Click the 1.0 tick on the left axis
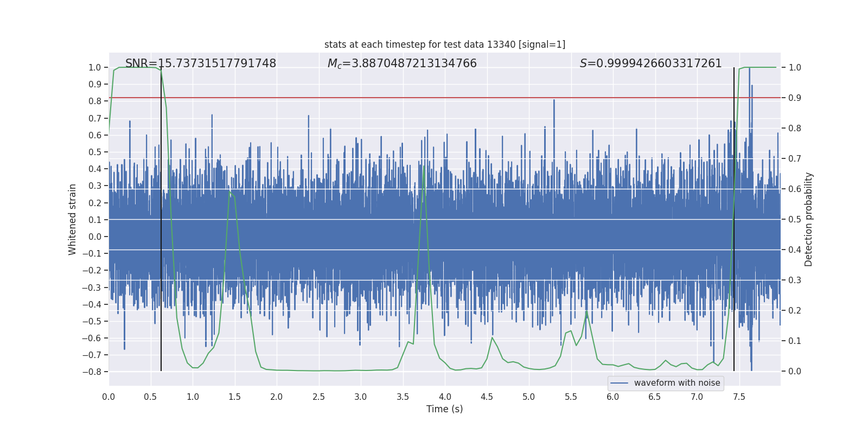The height and width of the screenshot is (434, 868). pos(94,67)
